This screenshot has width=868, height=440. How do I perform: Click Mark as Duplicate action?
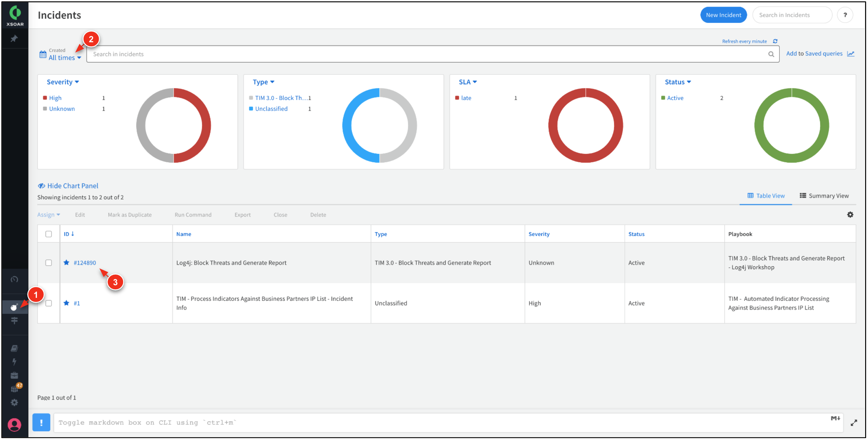tap(130, 215)
